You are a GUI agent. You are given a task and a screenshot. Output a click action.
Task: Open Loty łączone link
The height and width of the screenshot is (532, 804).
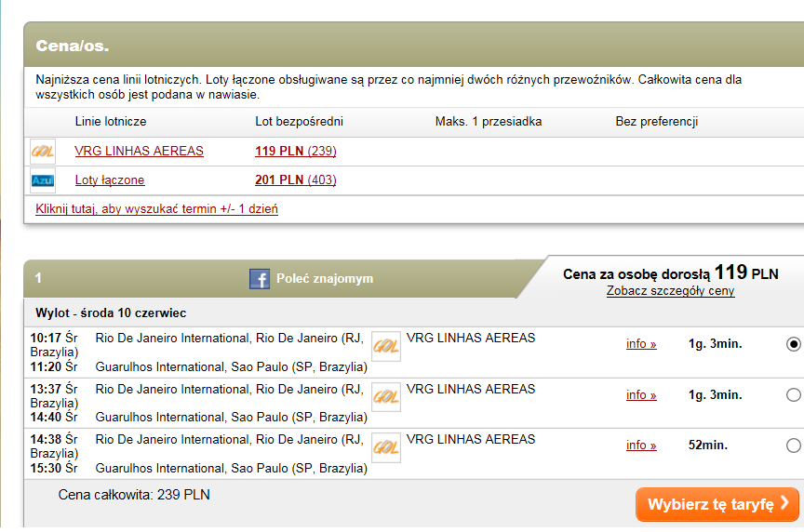point(110,180)
